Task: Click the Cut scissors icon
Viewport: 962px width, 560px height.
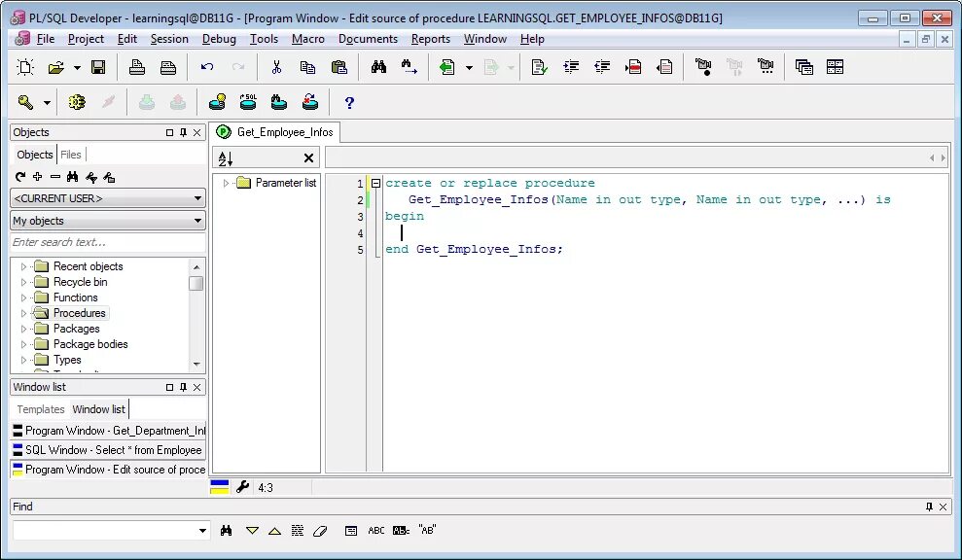Action: click(x=276, y=67)
